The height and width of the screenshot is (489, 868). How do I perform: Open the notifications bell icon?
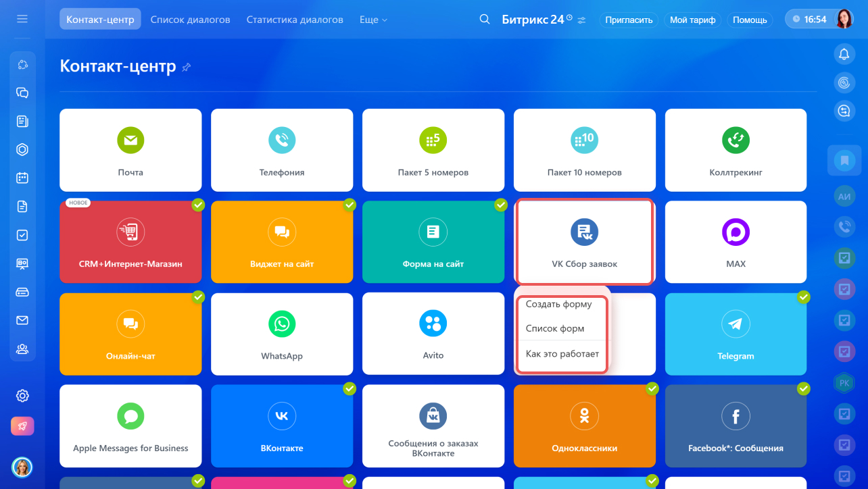coord(844,54)
